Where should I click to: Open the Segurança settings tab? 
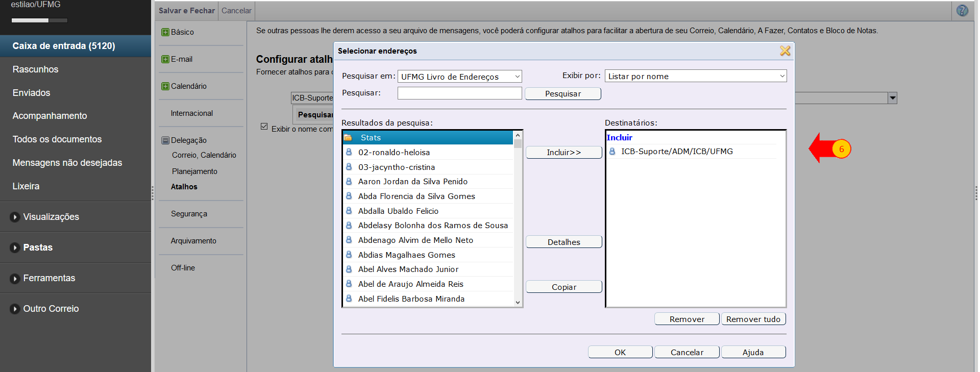pos(189,214)
